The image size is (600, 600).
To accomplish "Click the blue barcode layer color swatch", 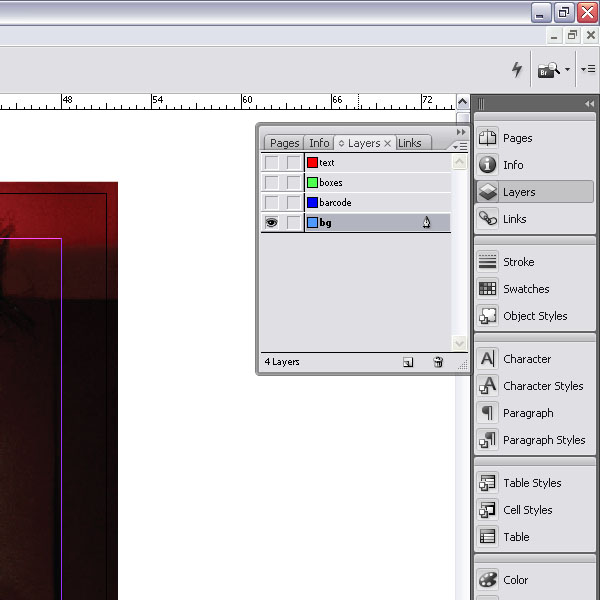I will (312, 202).
